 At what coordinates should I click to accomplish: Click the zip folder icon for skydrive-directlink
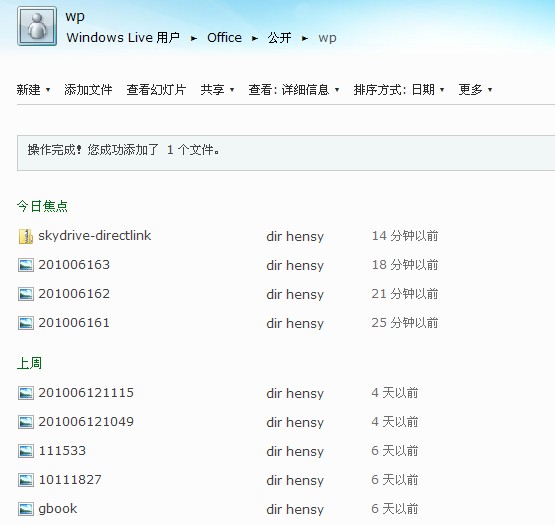(x=26, y=236)
